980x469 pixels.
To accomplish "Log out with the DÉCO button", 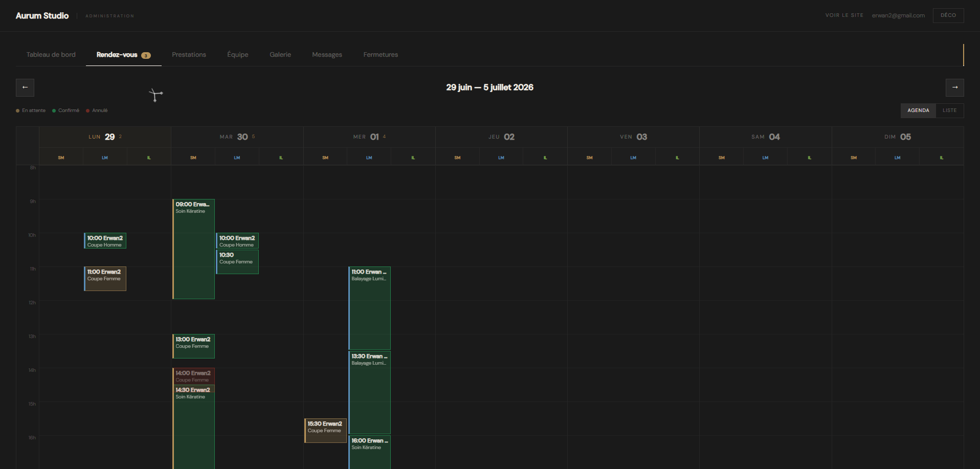I will [948, 15].
